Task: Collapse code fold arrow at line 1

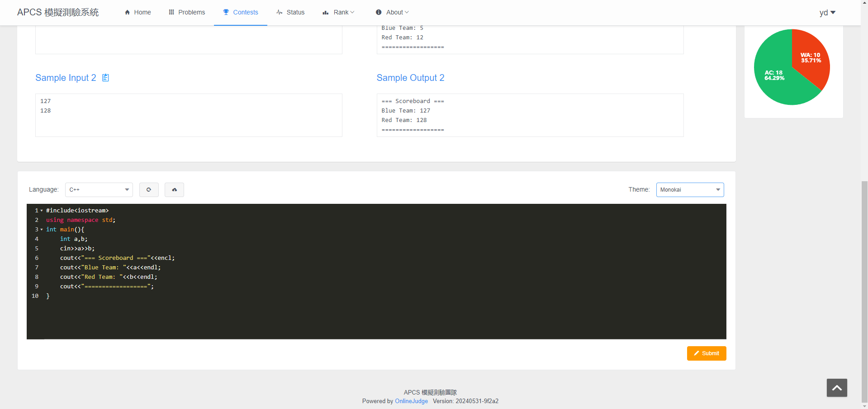Action: coord(42,211)
